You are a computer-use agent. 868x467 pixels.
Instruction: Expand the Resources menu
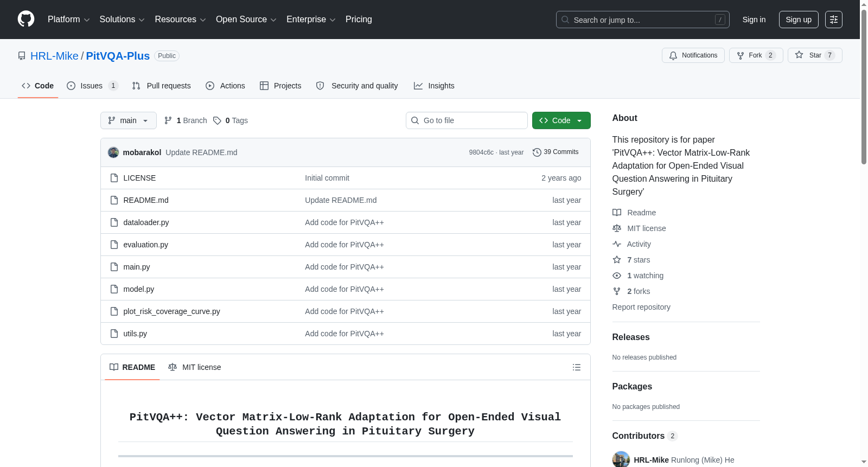[180, 20]
